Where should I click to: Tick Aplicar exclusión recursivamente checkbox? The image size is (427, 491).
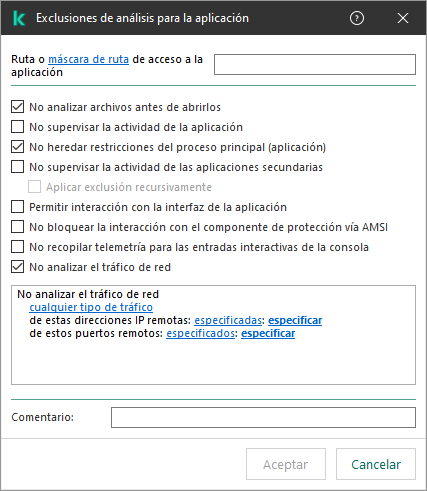click(x=34, y=187)
